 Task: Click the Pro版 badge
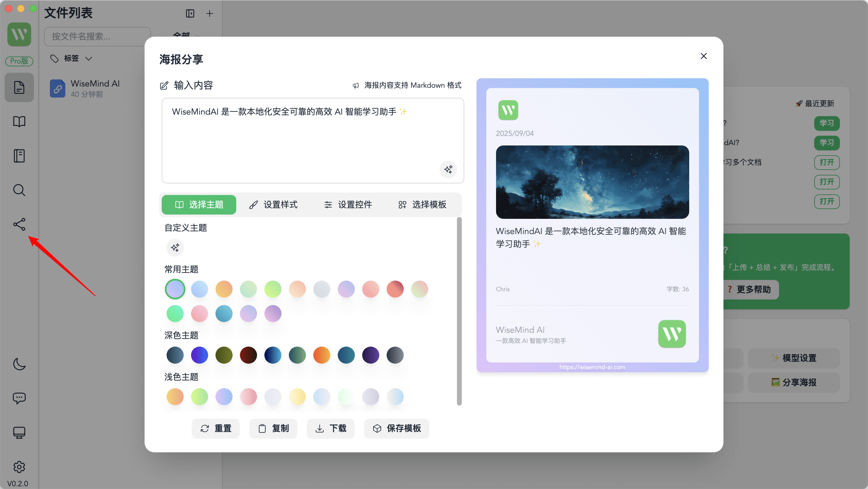pyautogui.click(x=19, y=61)
